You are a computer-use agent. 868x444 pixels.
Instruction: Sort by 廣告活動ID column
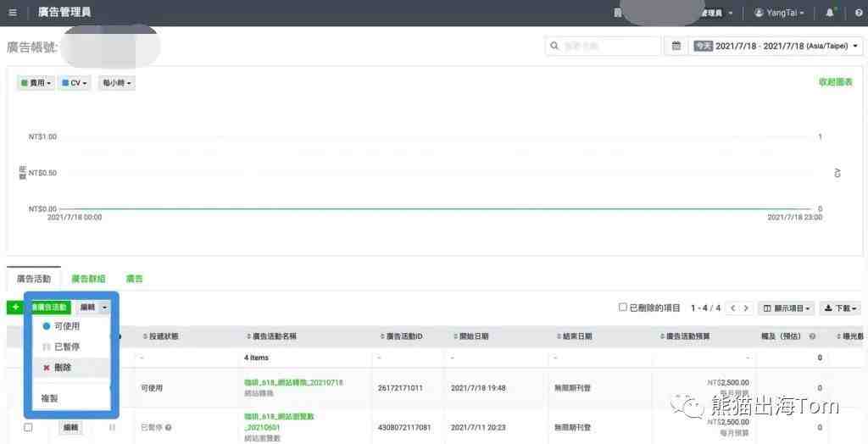click(401, 336)
